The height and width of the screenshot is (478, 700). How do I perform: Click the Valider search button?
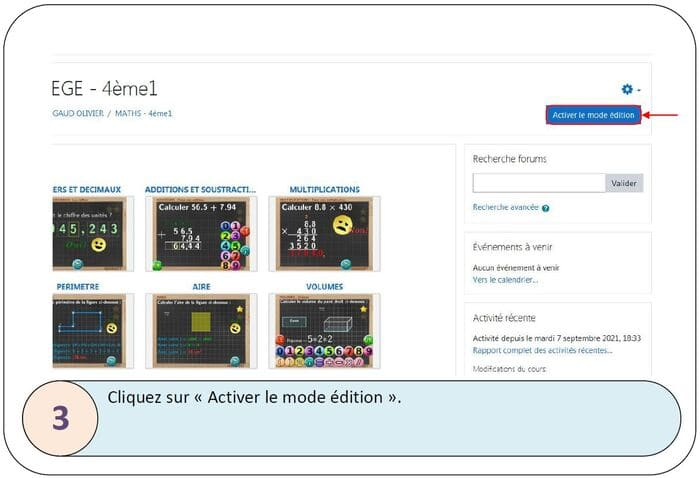tap(624, 183)
